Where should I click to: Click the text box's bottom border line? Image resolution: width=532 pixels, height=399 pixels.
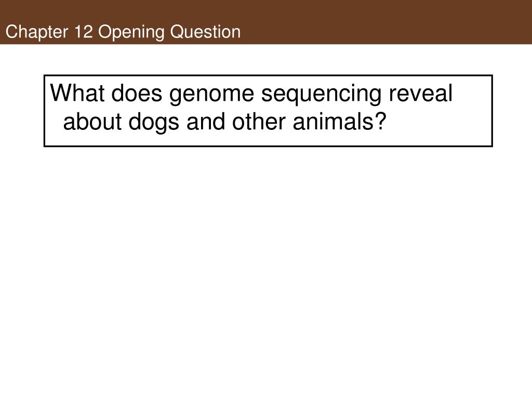[x=268, y=146]
